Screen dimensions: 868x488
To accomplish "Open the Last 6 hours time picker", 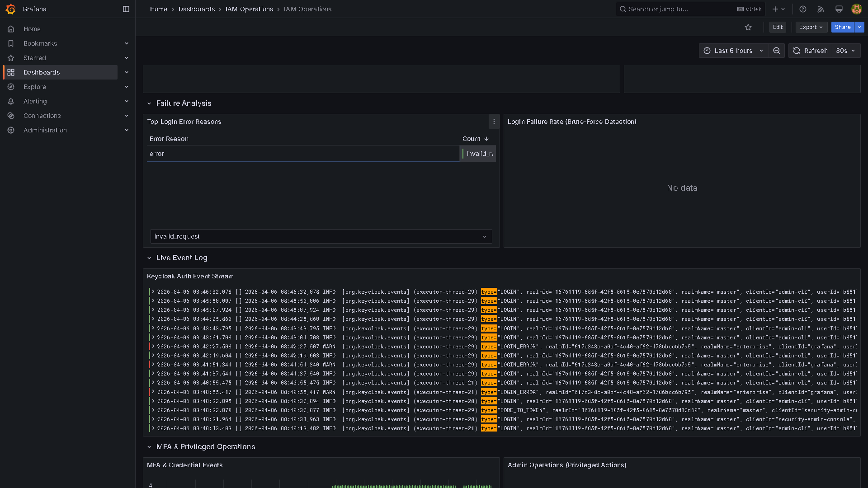I will pos(733,51).
